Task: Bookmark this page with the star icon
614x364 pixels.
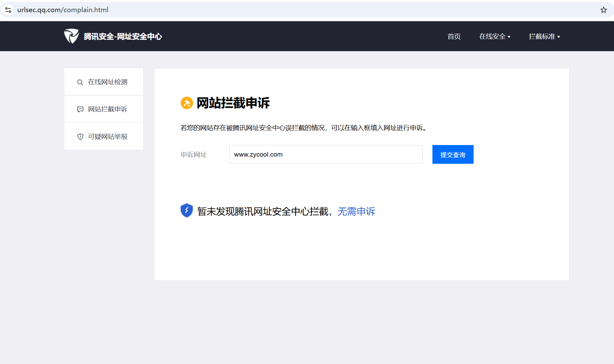Action: (603, 10)
